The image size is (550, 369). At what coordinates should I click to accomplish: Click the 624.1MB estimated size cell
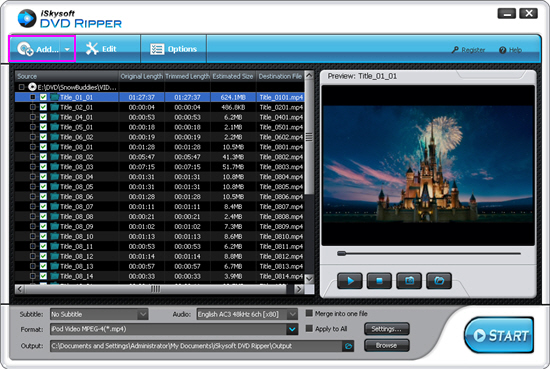(233, 97)
